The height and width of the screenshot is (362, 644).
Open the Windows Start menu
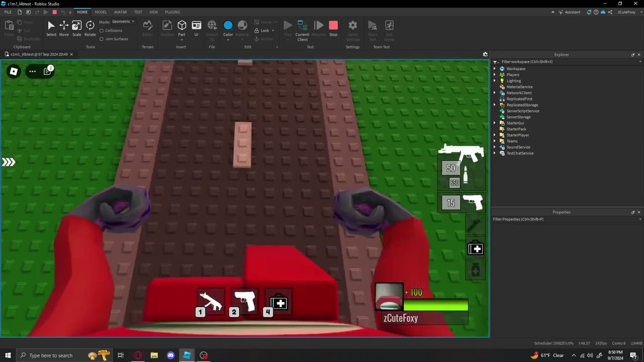pos(8,355)
